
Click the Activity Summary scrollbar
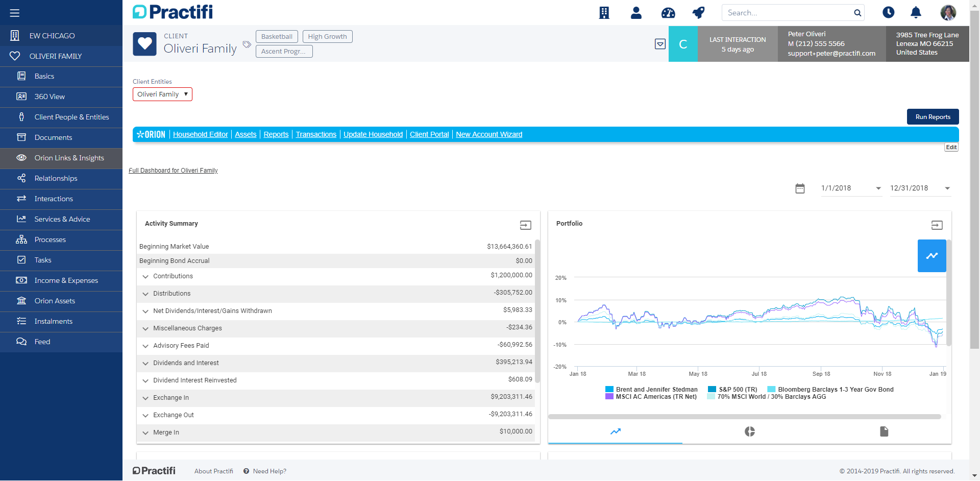pyautogui.click(x=537, y=310)
